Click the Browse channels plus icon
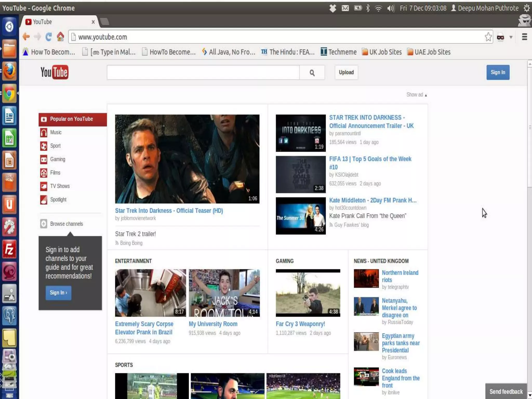This screenshot has height=399, width=532. [44, 224]
